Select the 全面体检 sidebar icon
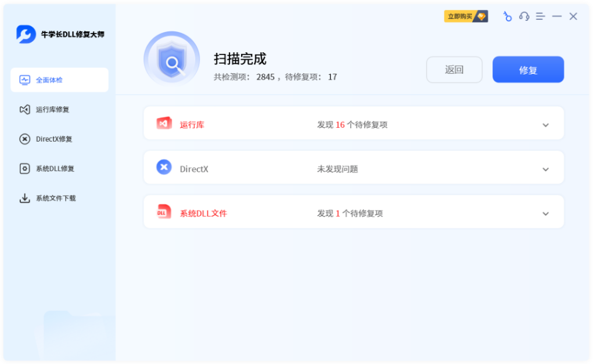This screenshot has height=364, width=593. click(x=24, y=80)
